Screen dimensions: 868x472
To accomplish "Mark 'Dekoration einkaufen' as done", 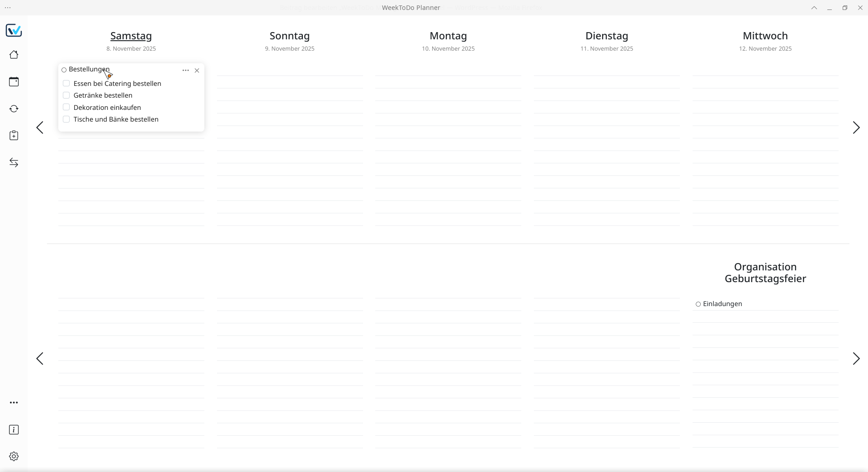I will (66, 107).
